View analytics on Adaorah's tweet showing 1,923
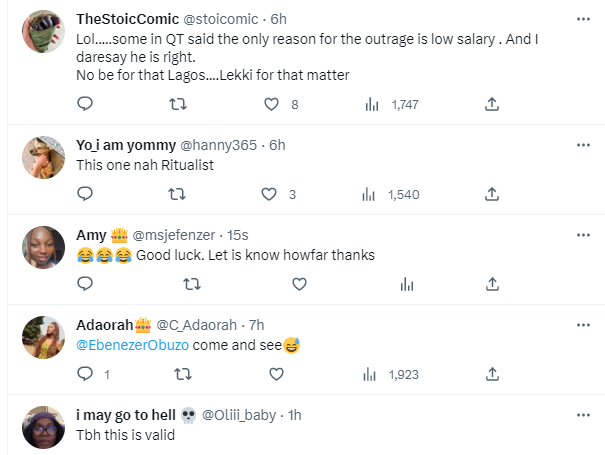 pos(371,374)
